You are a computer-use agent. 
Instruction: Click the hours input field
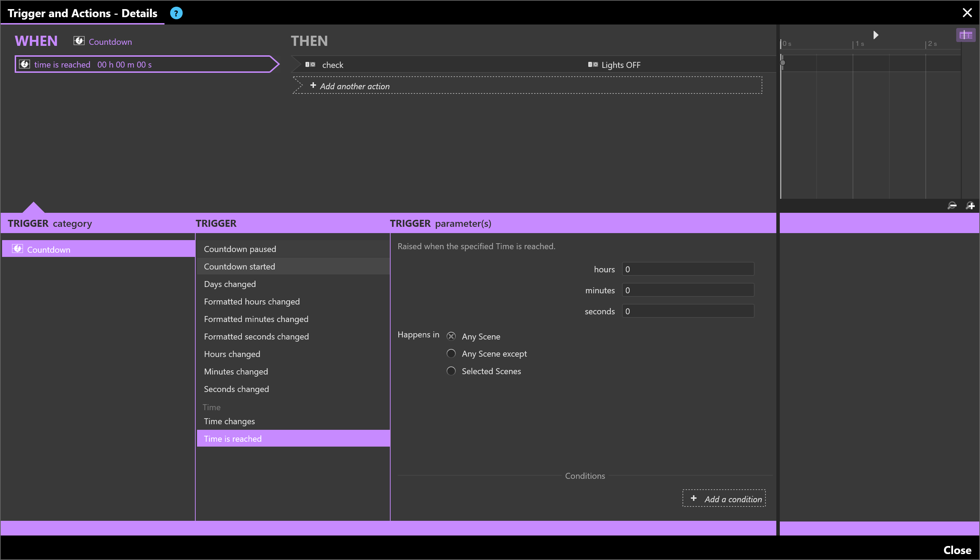[688, 269]
